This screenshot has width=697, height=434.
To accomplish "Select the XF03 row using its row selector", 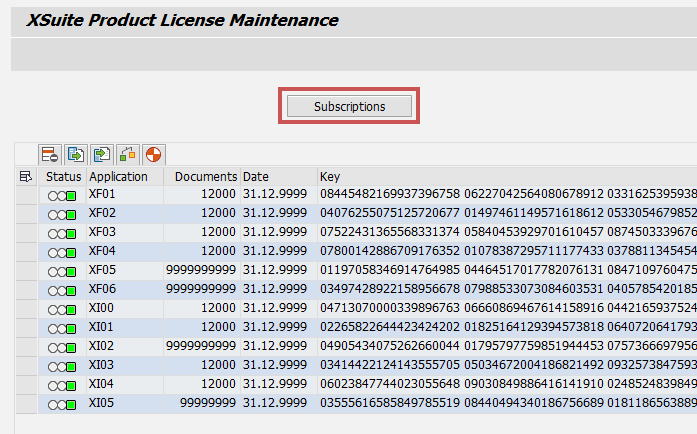I will pos(26,233).
